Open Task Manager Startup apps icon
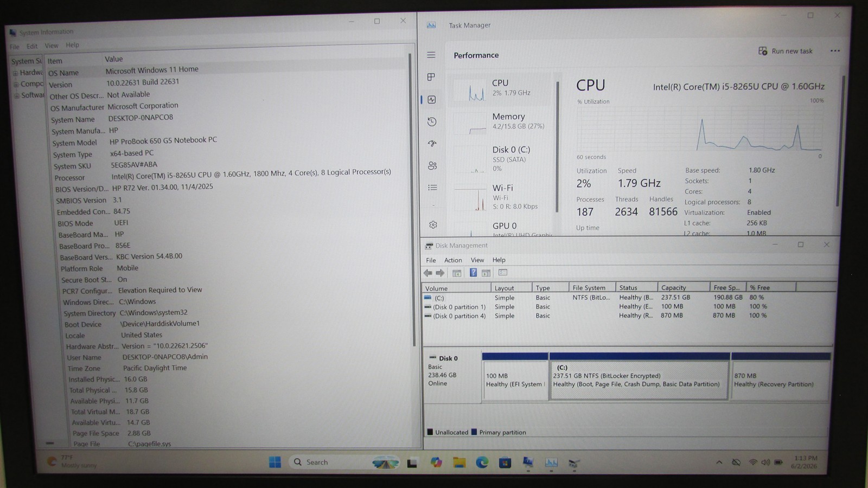The image size is (868, 488). 432,144
